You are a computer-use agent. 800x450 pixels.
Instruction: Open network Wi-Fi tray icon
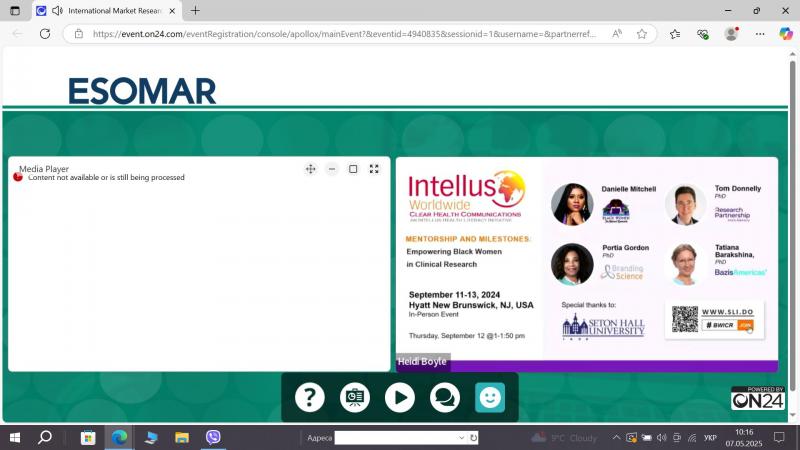pyautogui.click(x=692, y=437)
